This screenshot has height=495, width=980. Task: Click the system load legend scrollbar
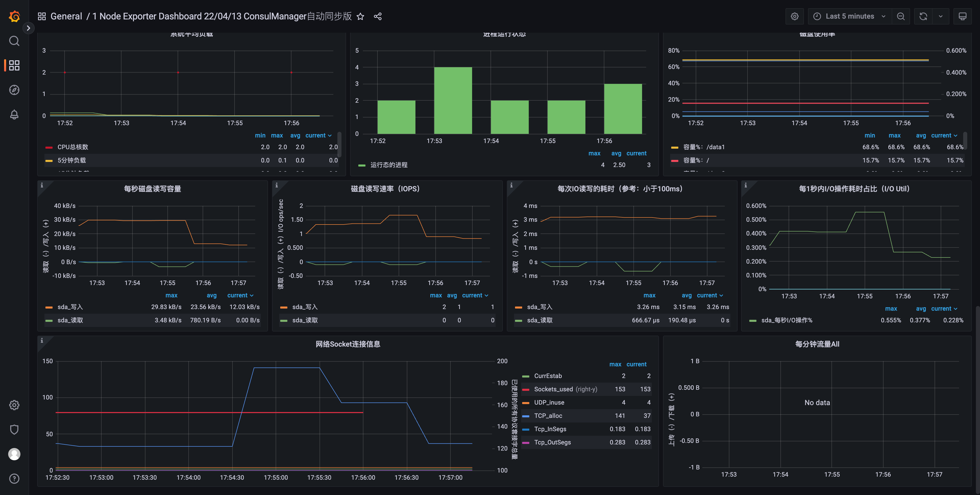[339, 144]
